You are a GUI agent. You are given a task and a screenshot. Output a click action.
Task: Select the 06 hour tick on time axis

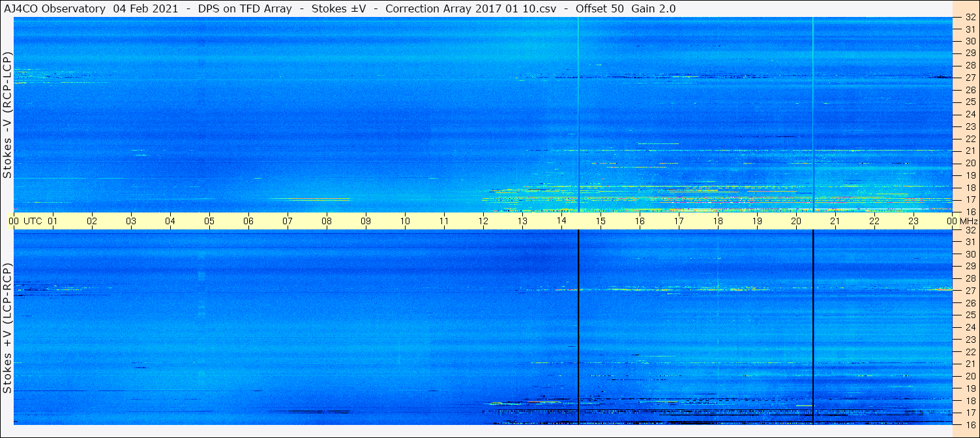(248, 221)
